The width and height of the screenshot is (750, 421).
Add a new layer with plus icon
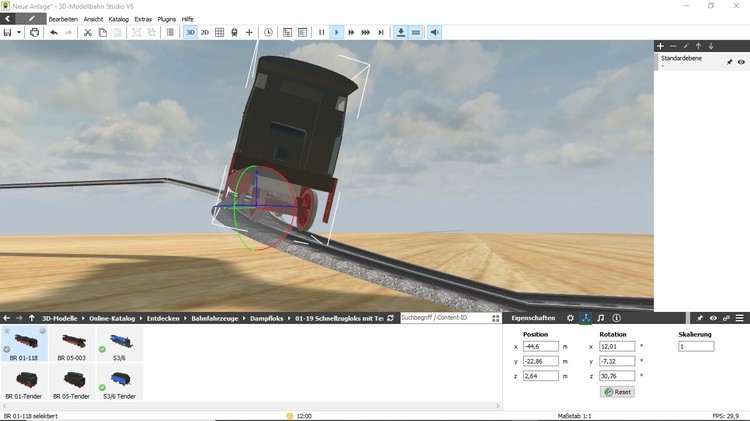(x=660, y=46)
